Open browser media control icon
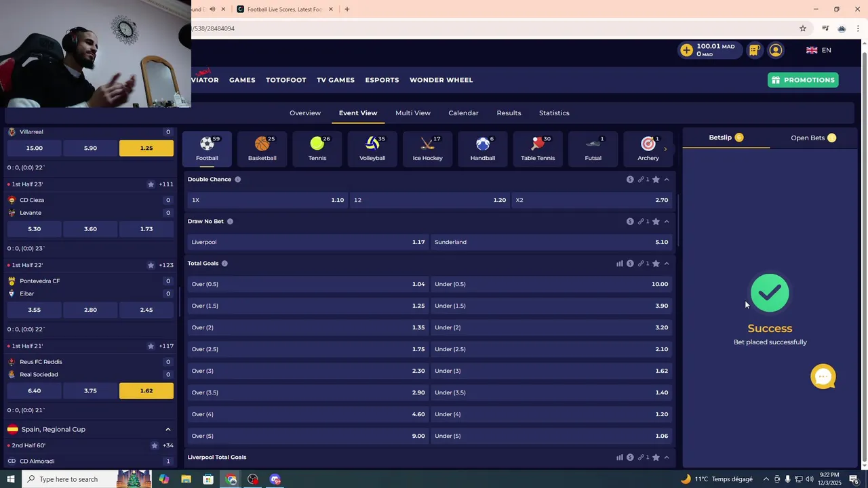 pyautogui.click(x=825, y=28)
